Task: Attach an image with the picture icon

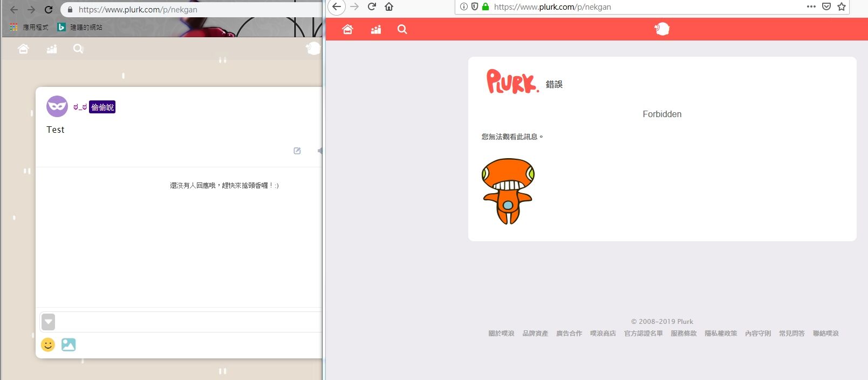Action: tap(69, 344)
